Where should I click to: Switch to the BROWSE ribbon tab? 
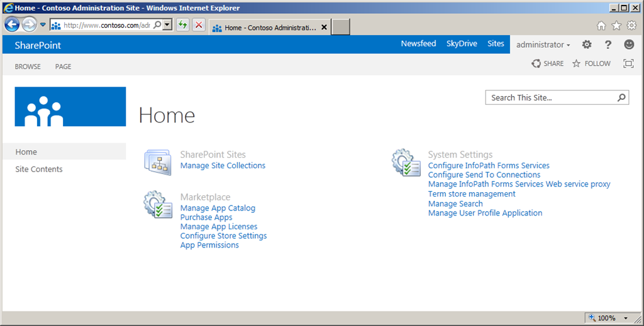coord(28,67)
